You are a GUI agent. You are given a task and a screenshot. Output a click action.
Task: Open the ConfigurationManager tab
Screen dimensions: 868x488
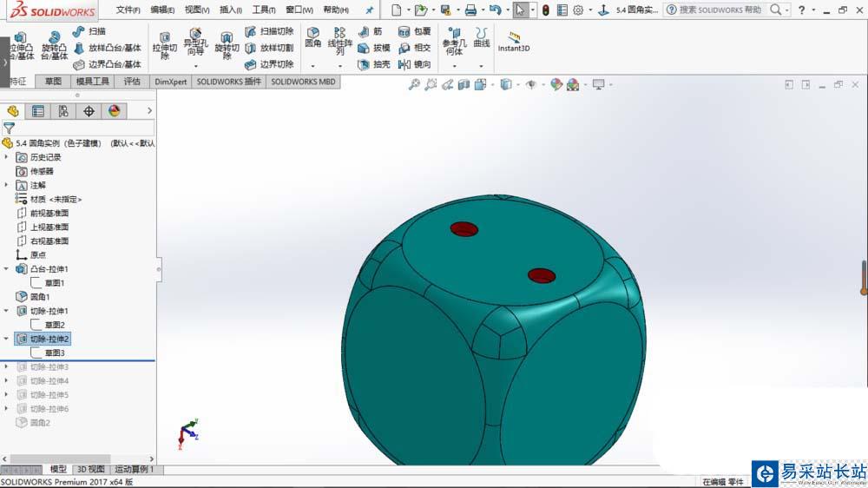point(63,111)
